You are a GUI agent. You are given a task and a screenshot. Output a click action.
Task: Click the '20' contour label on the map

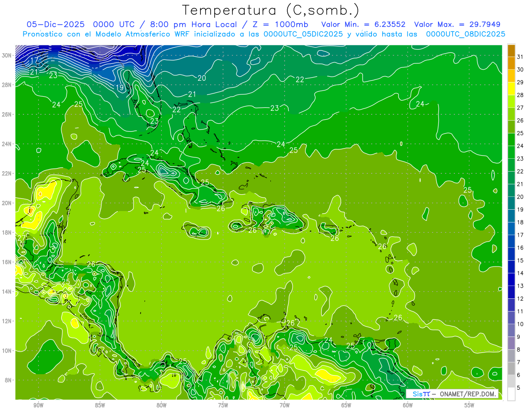point(202,78)
